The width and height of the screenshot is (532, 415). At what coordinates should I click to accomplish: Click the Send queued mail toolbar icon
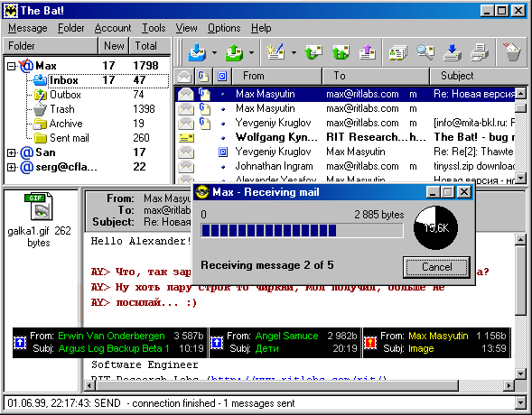coord(234,52)
